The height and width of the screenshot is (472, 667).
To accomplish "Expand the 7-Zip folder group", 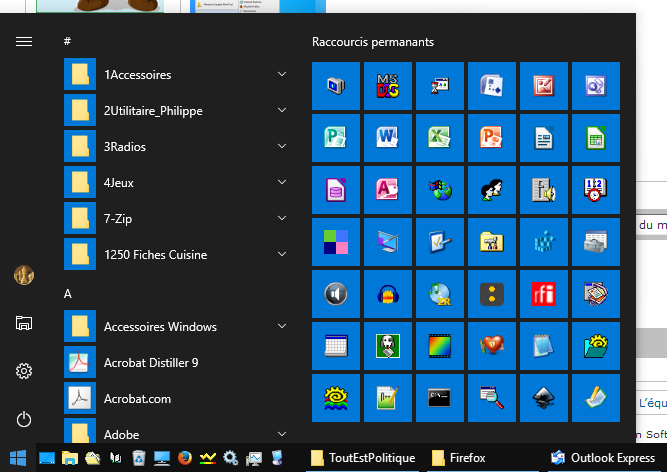I will 282,219.
